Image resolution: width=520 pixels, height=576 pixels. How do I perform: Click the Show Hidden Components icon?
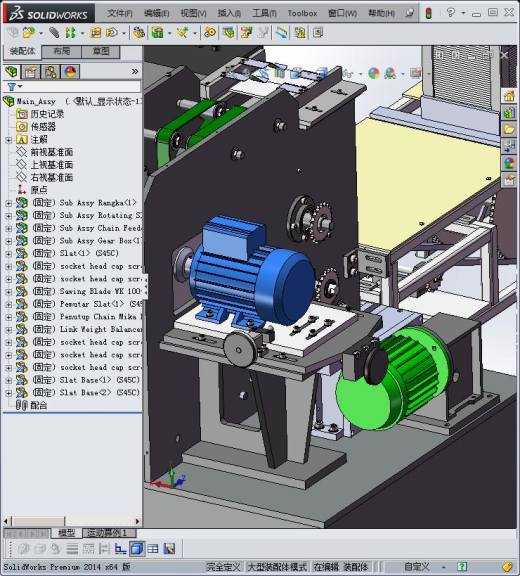point(138,33)
